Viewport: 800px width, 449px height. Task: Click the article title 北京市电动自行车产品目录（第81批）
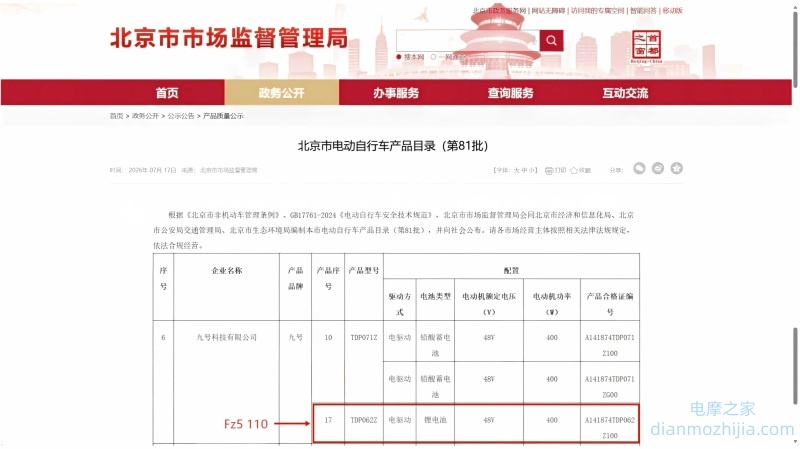pyautogui.click(x=393, y=146)
